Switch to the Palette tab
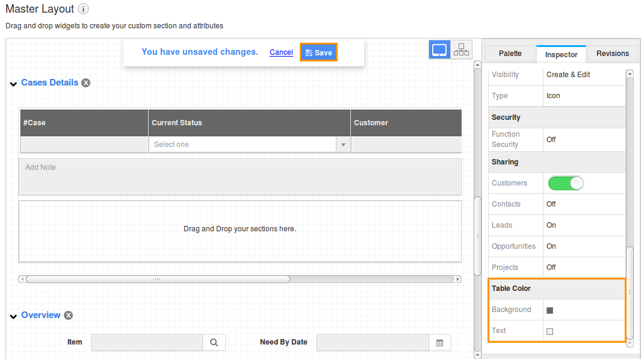Screen dimensions: 644x359 [x=510, y=54]
